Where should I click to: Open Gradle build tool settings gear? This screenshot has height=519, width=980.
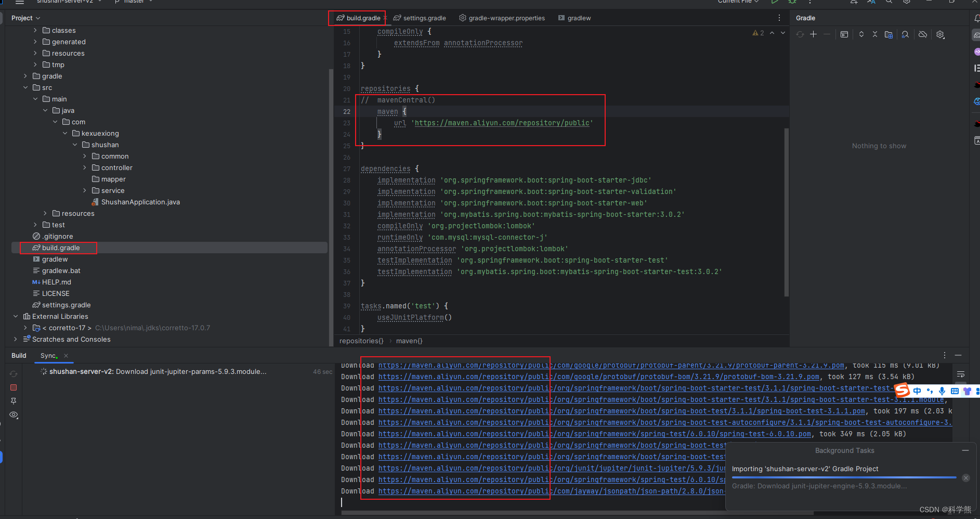[x=940, y=34]
